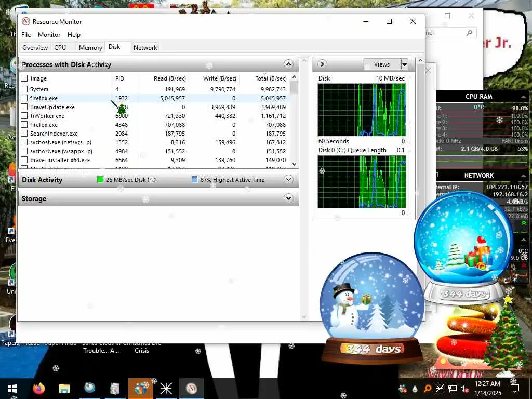The height and width of the screenshot is (399, 532).
Task: Click the Views button
Action: pos(382,64)
